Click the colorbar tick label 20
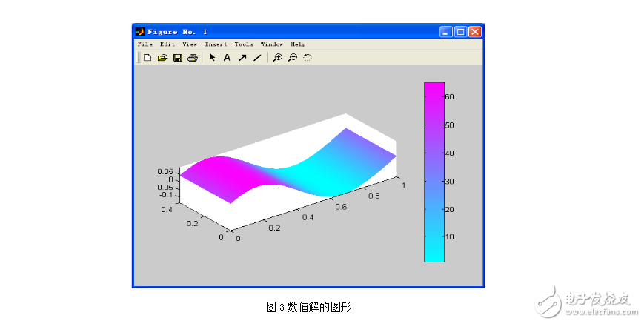 tap(449, 209)
